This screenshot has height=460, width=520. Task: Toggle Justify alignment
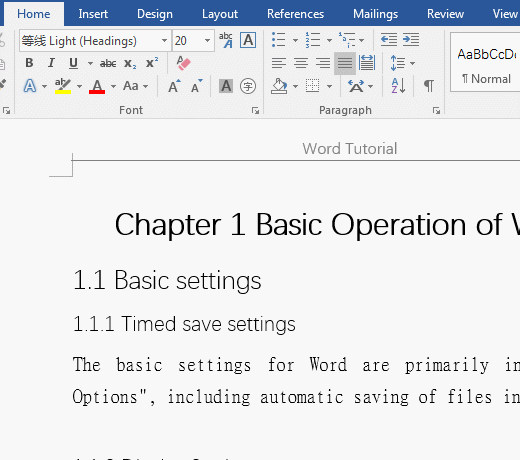(x=345, y=63)
